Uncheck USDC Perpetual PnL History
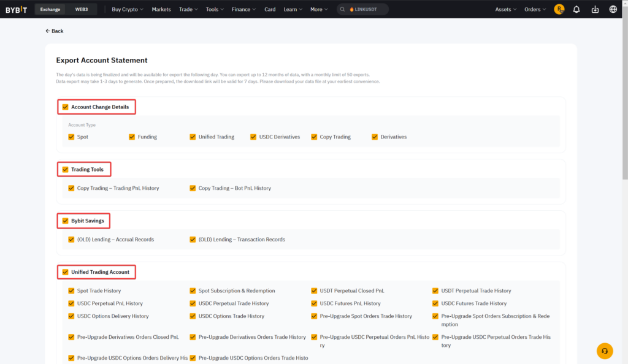628x364 pixels. click(71, 303)
